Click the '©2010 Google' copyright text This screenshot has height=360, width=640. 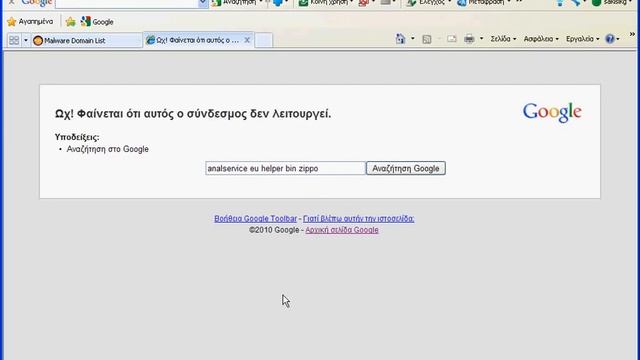pos(274,230)
